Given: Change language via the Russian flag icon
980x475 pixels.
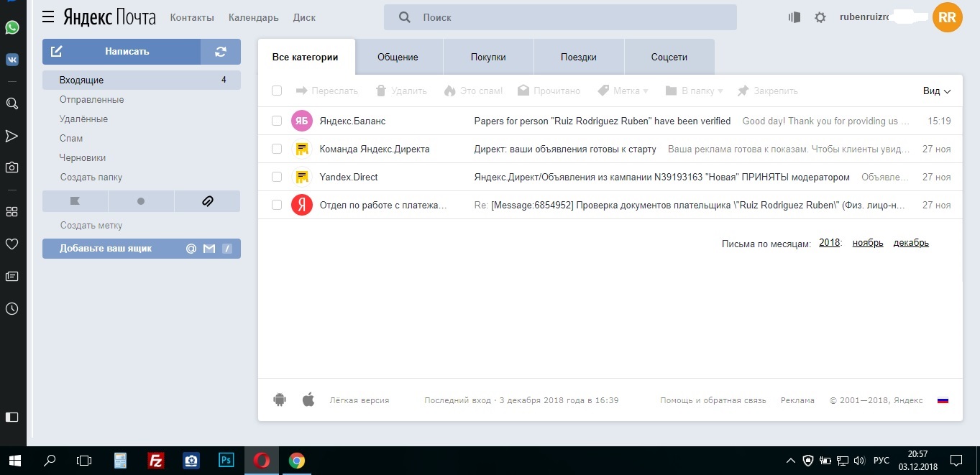Looking at the screenshot, I should tap(943, 400).
